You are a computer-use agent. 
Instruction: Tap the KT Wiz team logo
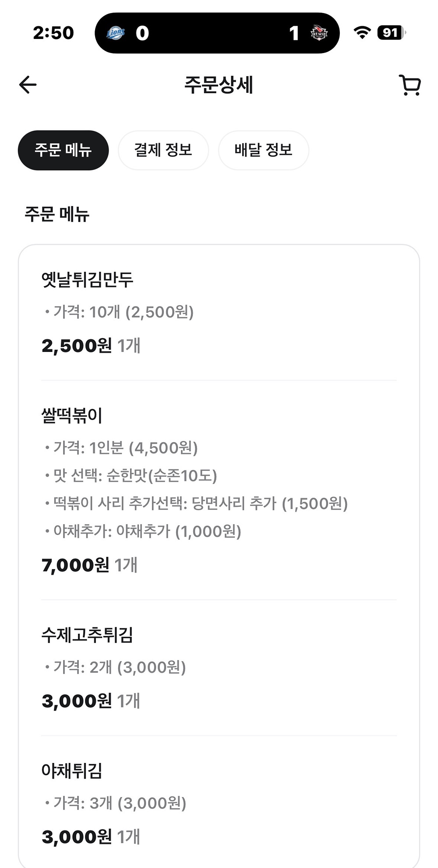coord(319,33)
